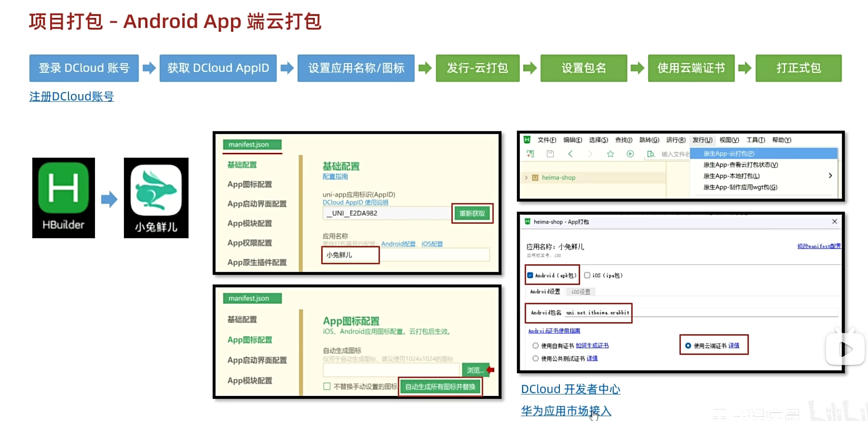Switch to the iOS设置 tab
Image resolution: width=868 pixels, height=421 pixels.
[581, 292]
